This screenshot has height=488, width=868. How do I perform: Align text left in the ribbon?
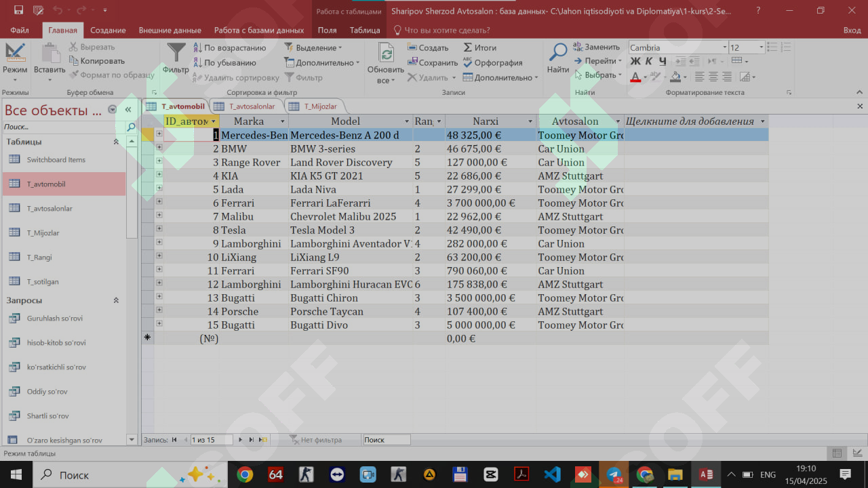pyautogui.click(x=698, y=77)
